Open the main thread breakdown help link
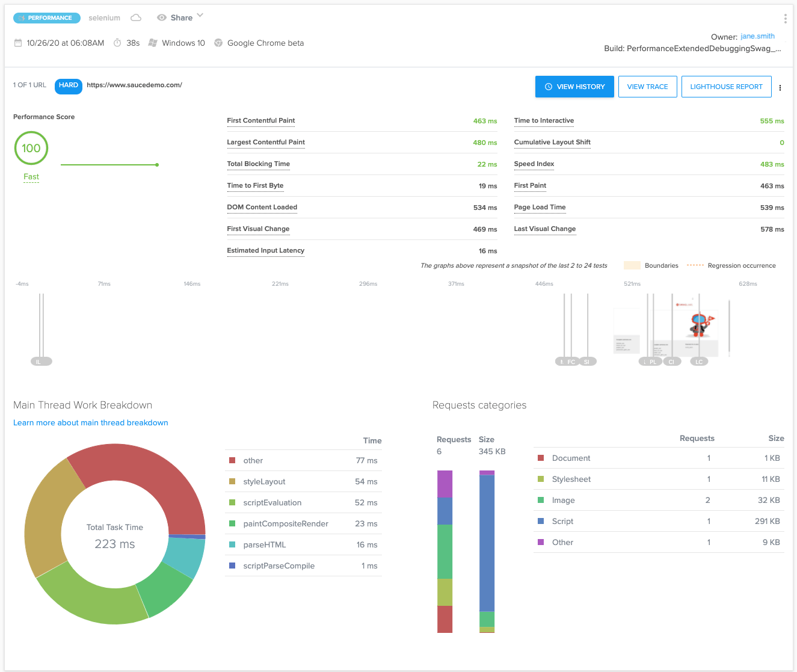Image resolution: width=797 pixels, height=672 pixels. 91,423
